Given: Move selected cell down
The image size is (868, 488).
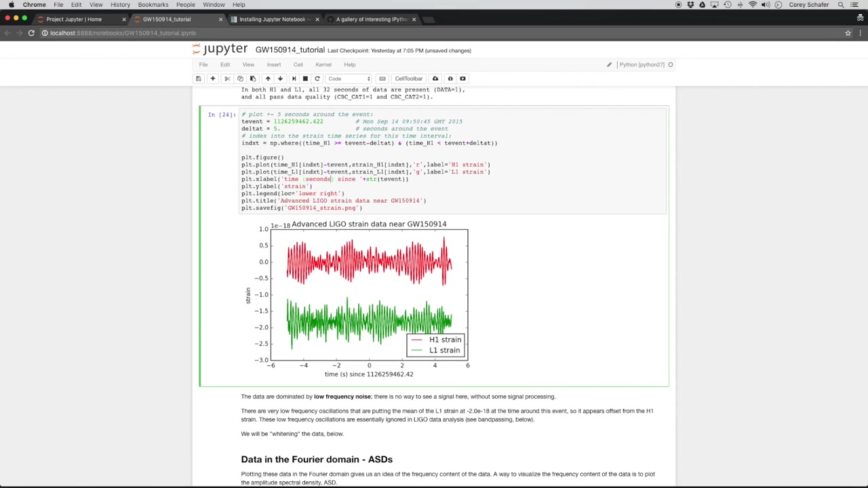Looking at the screenshot, I should pyautogui.click(x=280, y=79).
